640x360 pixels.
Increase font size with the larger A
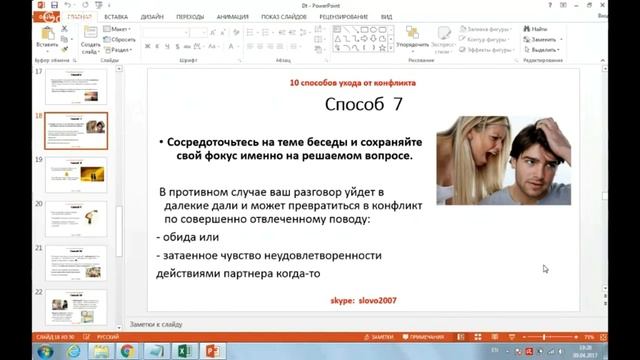(x=213, y=33)
